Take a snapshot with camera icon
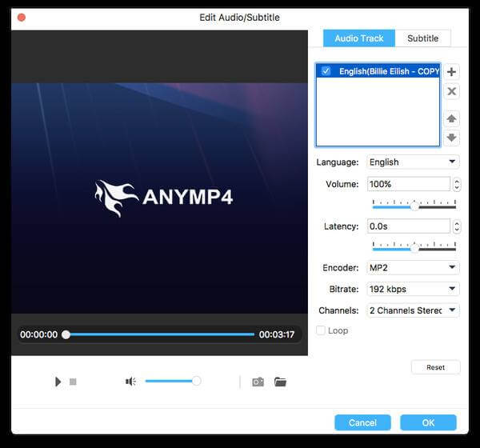Image resolution: width=480 pixels, height=448 pixels. pos(258,382)
